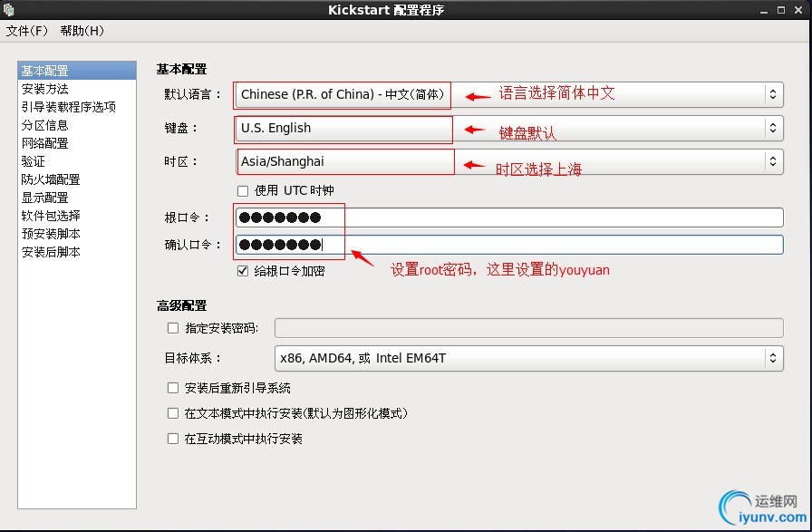Close the Kickstart window
812x532 pixels.
pos(798,10)
